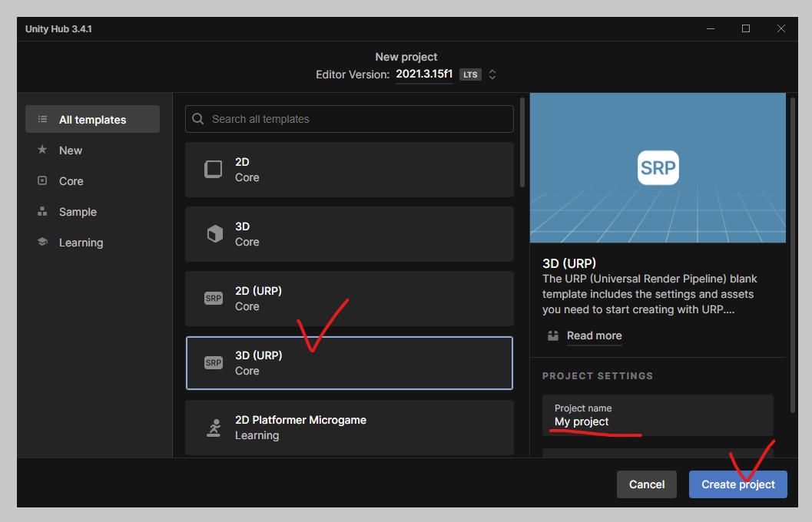
Task: Close the Unity Hub window
Action: click(x=781, y=29)
